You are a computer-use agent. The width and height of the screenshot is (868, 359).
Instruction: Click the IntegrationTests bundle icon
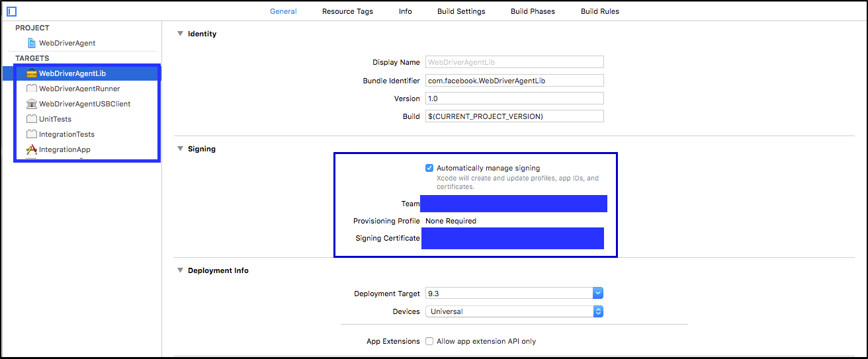[31, 134]
